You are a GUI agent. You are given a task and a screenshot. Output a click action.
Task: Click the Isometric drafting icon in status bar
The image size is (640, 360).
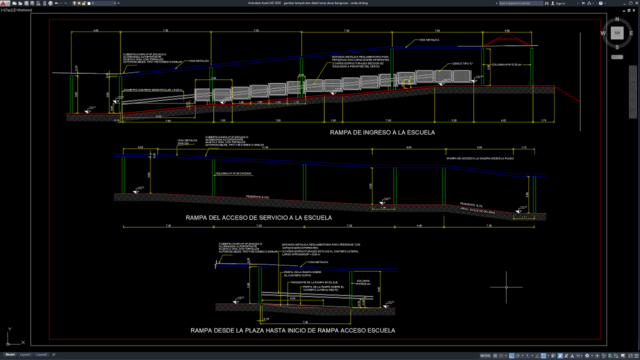click(x=528, y=356)
